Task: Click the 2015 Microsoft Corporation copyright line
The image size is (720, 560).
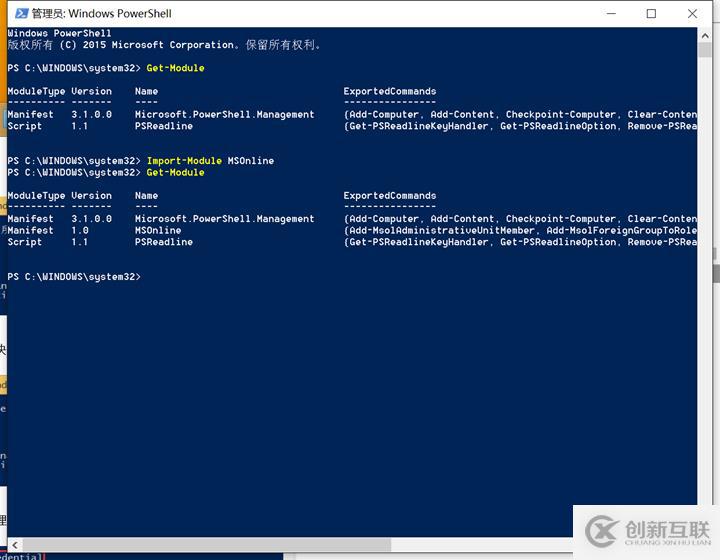Action: (164, 45)
